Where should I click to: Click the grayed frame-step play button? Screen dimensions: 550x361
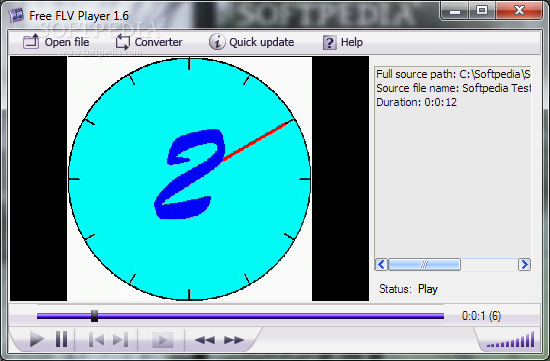pos(162,340)
